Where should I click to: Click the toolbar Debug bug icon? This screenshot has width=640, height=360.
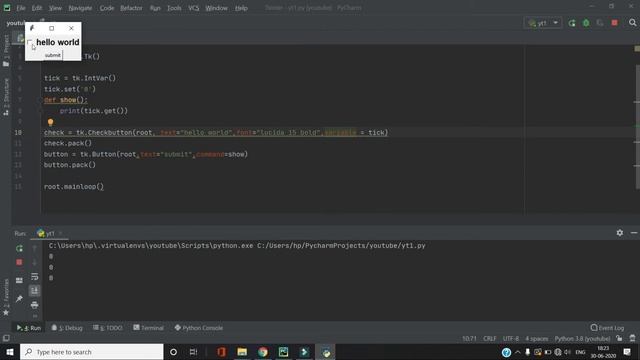586,23
